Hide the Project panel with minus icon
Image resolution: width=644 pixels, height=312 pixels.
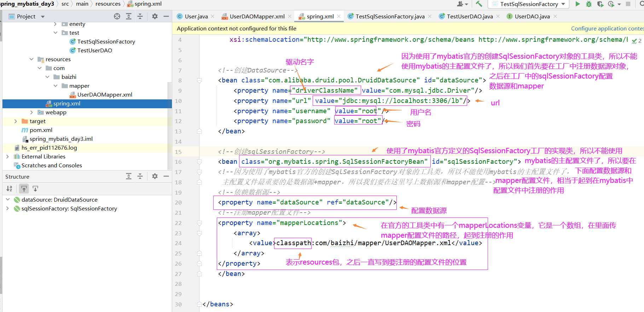click(x=166, y=16)
